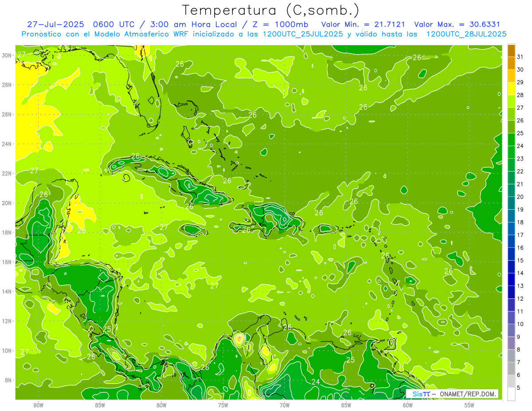Pick the orange-brown legend swatch above 31
This screenshot has height=411, width=532.
click(x=512, y=51)
